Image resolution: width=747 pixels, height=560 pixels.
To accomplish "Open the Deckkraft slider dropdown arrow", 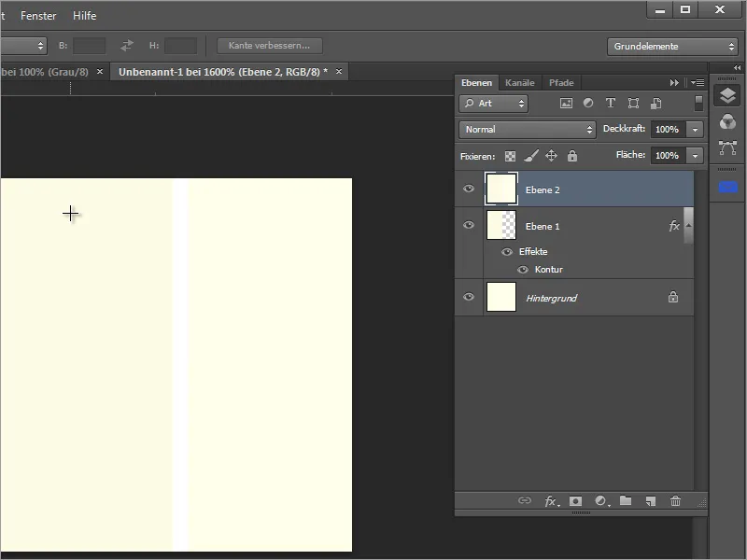I will [695, 130].
